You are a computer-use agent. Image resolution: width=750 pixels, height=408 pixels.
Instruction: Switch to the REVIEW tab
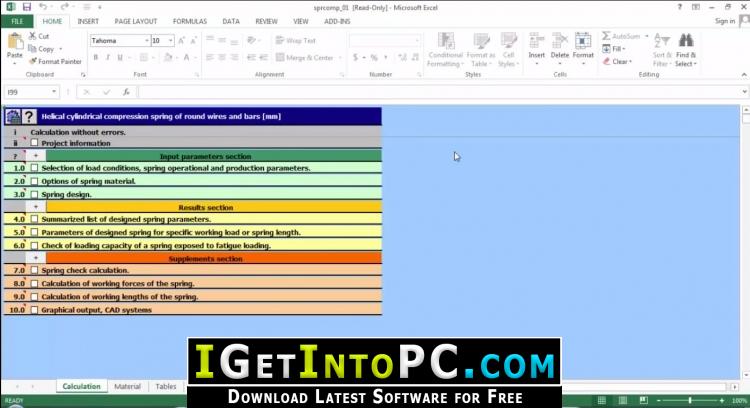click(x=266, y=22)
